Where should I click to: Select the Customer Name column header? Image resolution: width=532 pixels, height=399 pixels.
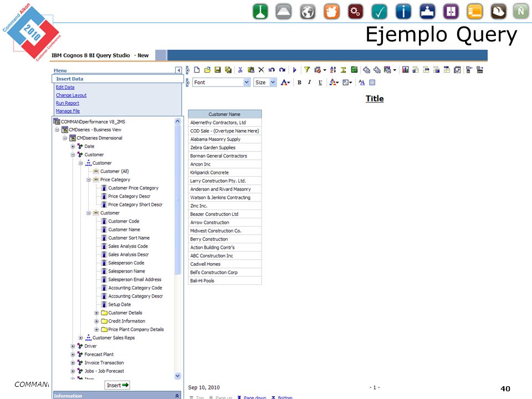[224, 114]
